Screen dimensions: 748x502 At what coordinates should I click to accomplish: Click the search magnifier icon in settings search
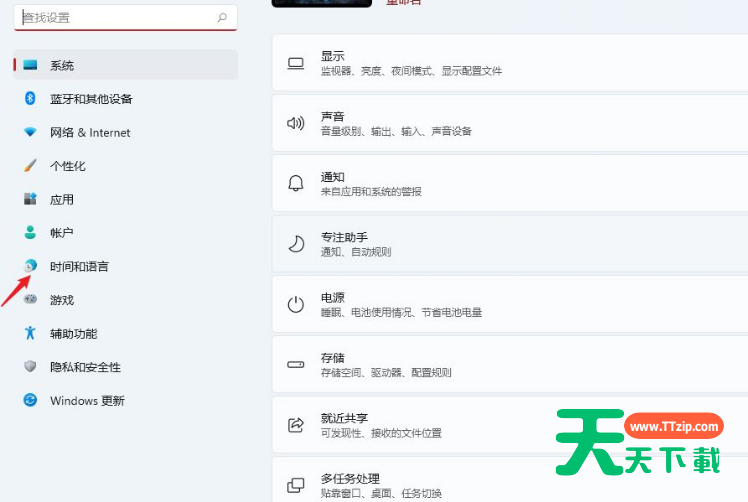(222, 18)
